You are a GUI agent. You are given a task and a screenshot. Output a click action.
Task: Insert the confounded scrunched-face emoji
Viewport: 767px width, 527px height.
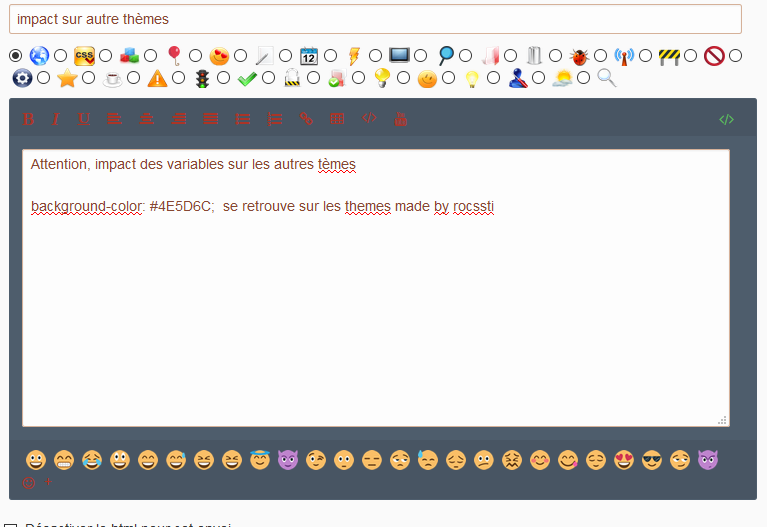[512, 460]
